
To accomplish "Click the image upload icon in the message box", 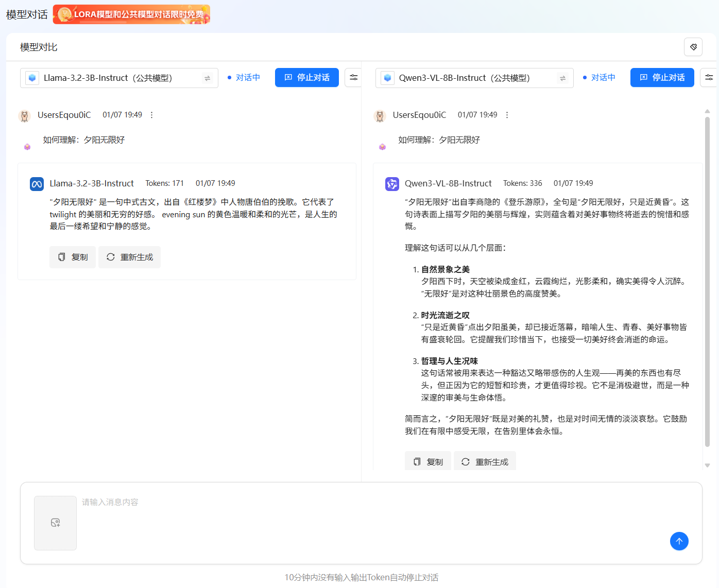I will coord(55,523).
